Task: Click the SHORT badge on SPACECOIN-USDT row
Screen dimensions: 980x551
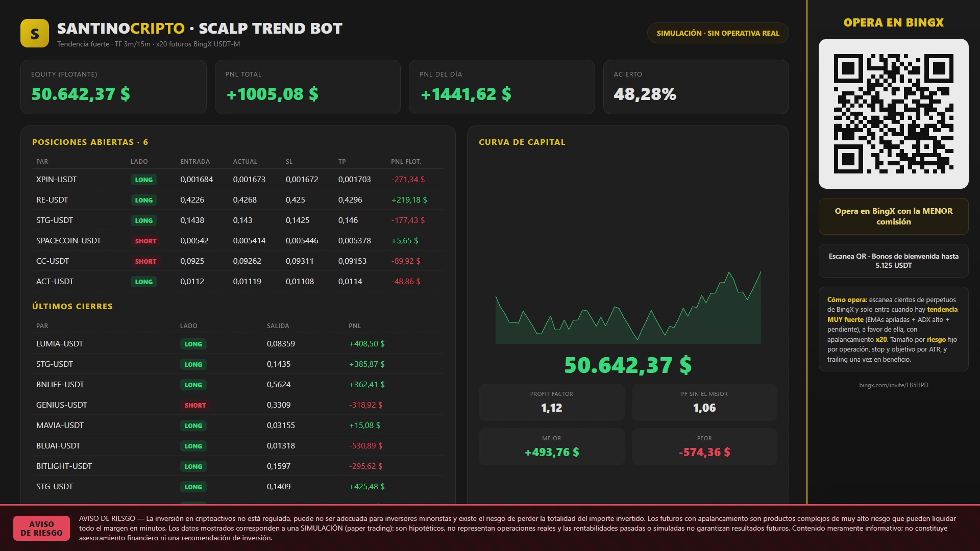Action: coord(145,241)
